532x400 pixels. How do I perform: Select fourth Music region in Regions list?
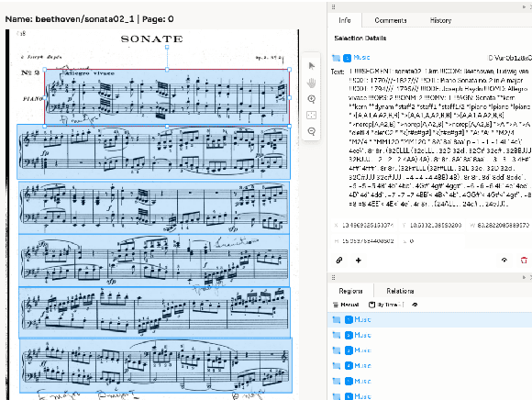(429, 366)
